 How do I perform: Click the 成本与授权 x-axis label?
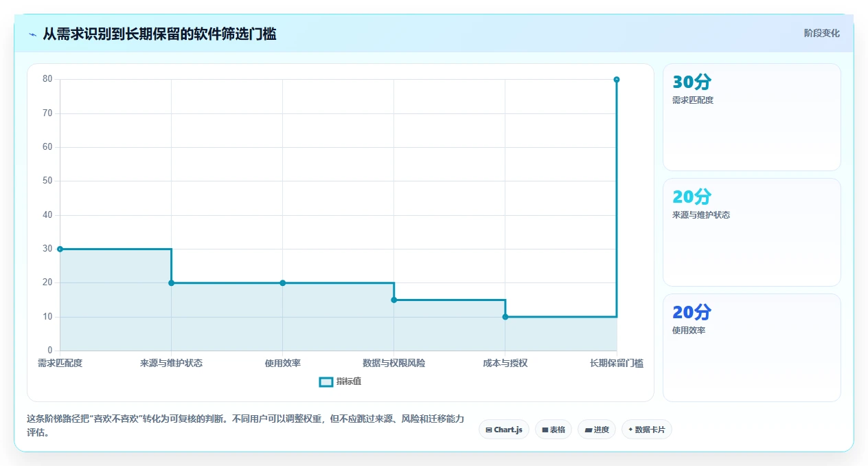pyautogui.click(x=505, y=363)
